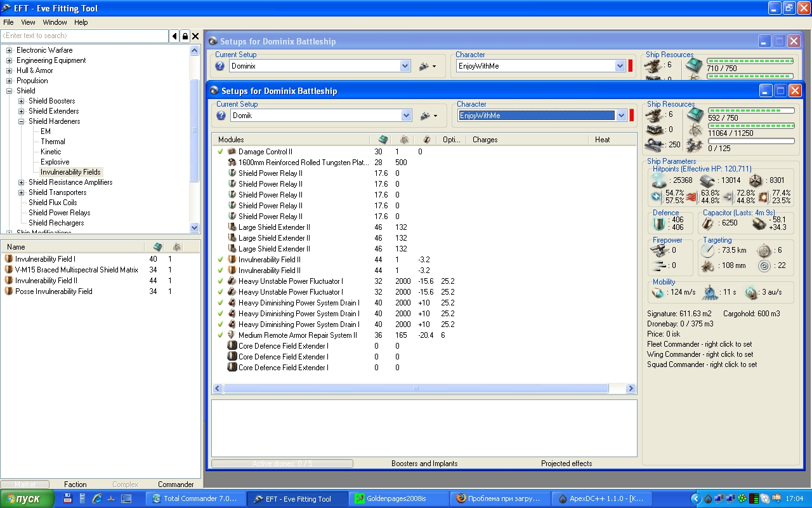
Task: Click the max velocity icon showing 124 m/s
Action: pos(658,292)
